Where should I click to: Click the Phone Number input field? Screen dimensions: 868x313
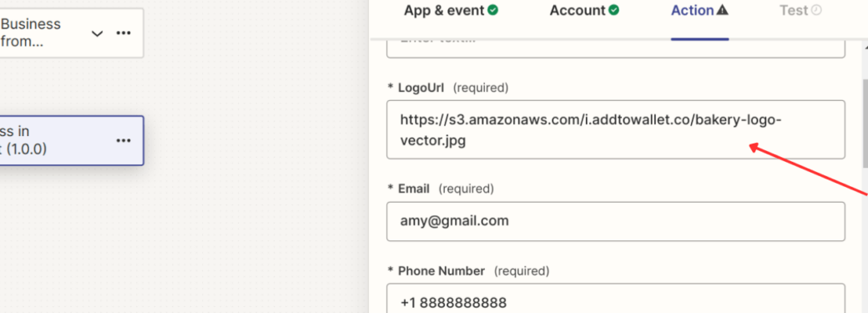pyautogui.click(x=616, y=299)
